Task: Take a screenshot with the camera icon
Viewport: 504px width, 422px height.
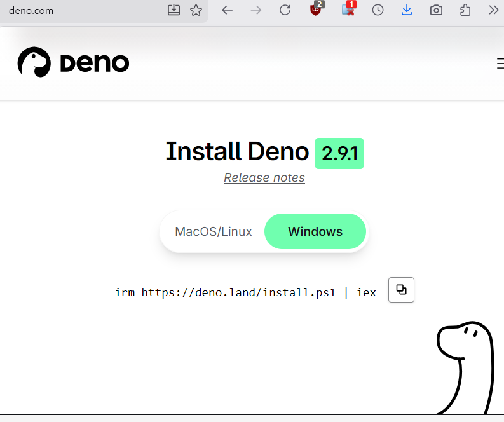Action: (436, 10)
